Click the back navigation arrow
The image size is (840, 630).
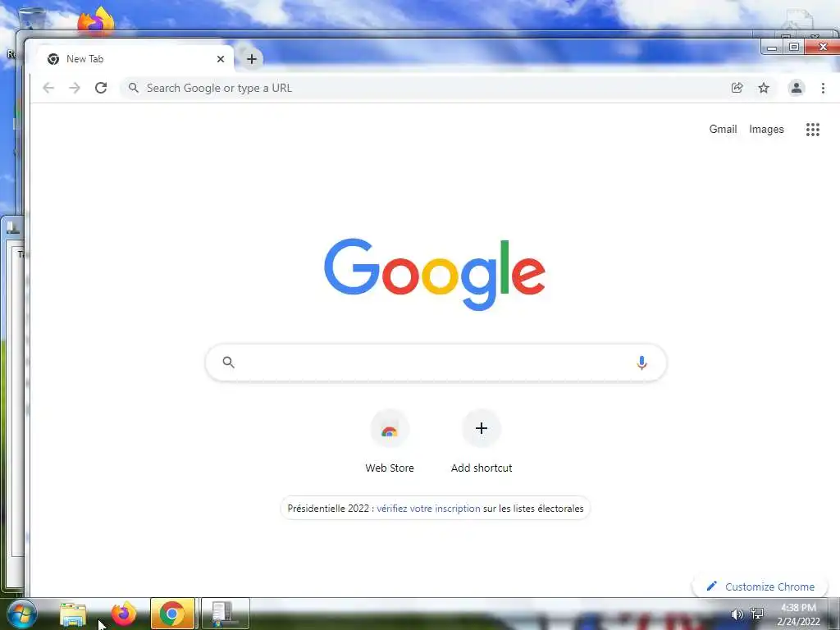[x=48, y=88]
